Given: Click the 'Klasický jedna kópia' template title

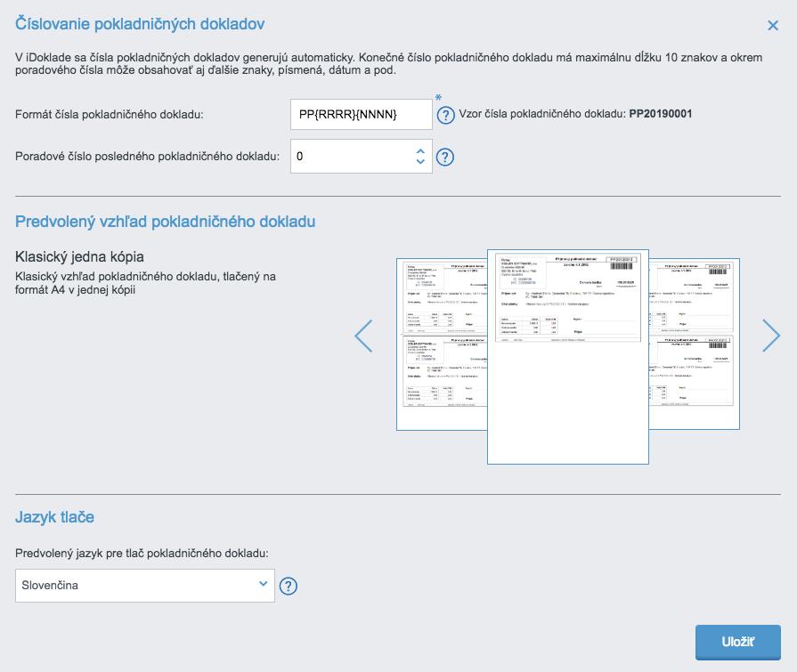Looking at the screenshot, I should pyautogui.click(x=80, y=257).
